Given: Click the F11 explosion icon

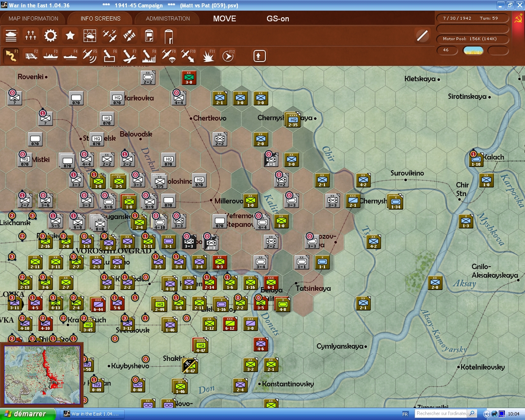Looking at the screenshot, I should [x=208, y=56].
